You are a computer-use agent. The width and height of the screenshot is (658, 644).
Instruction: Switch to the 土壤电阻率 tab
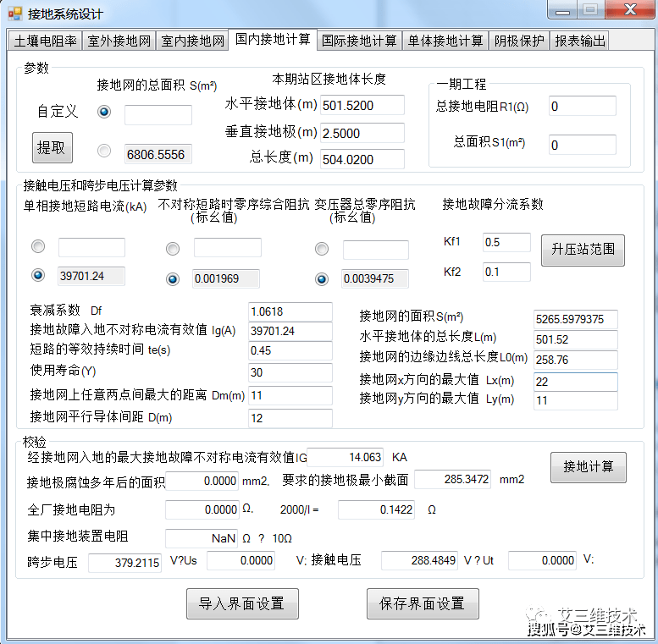[x=45, y=41]
